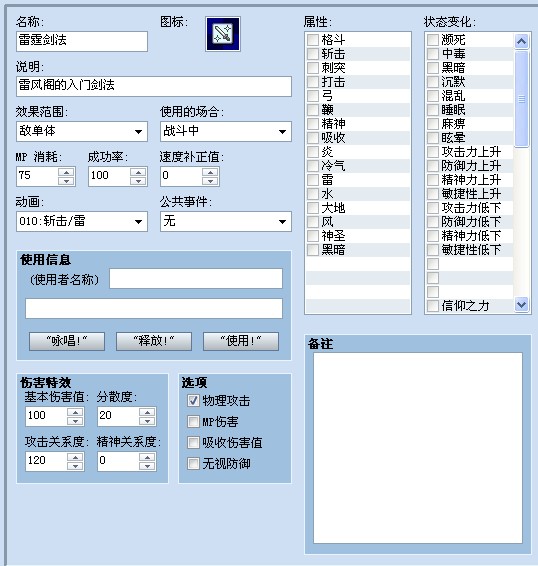Check the 眩晕 status checkbox
The width and height of the screenshot is (538, 566).
point(433,138)
